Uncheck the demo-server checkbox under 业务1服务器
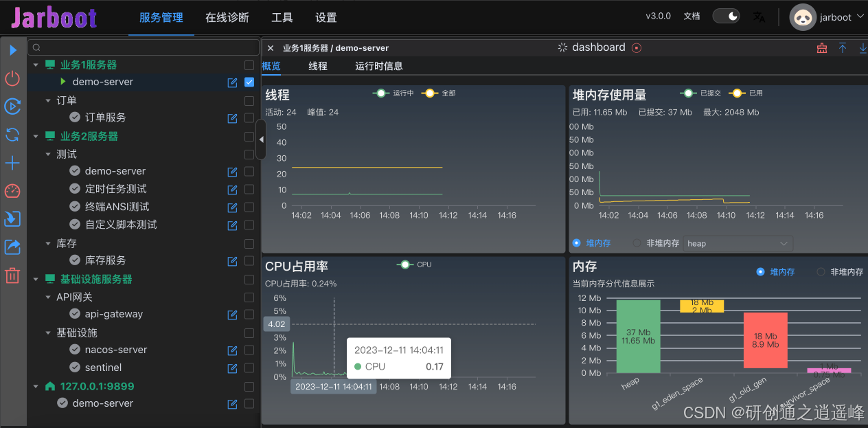Image resolution: width=868 pixels, height=428 pixels. [x=249, y=82]
